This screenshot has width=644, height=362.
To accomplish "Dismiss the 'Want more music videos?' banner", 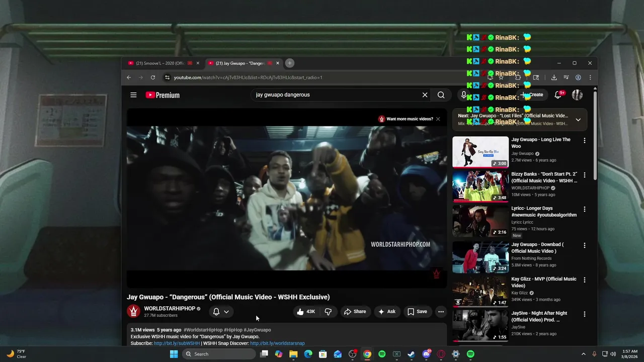I will (x=438, y=119).
